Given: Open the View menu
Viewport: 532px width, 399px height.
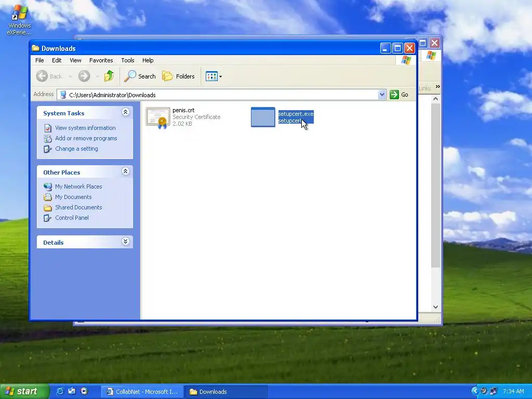Looking at the screenshot, I should (75, 60).
